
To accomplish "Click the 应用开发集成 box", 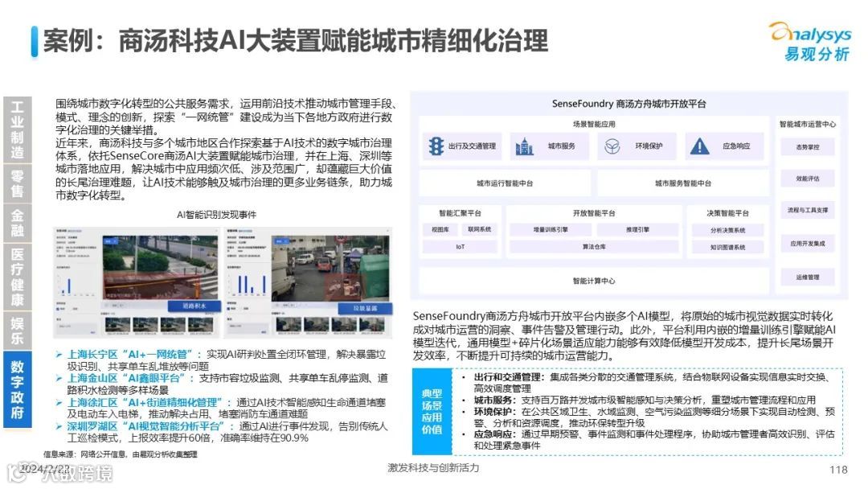I will click(x=808, y=244).
